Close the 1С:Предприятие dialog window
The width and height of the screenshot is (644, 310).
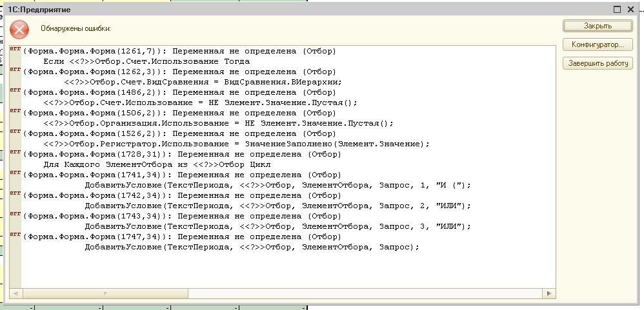(x=630, y=10)
